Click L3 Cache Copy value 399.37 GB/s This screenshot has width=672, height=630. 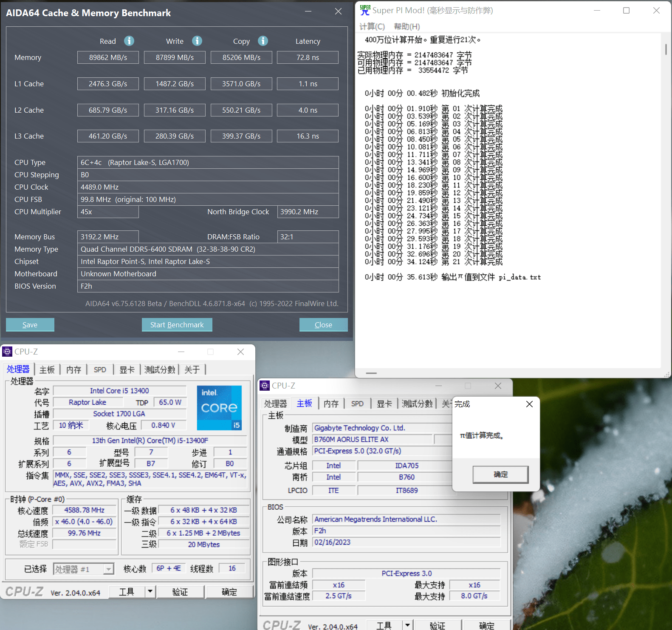click(x=241, y=136)
